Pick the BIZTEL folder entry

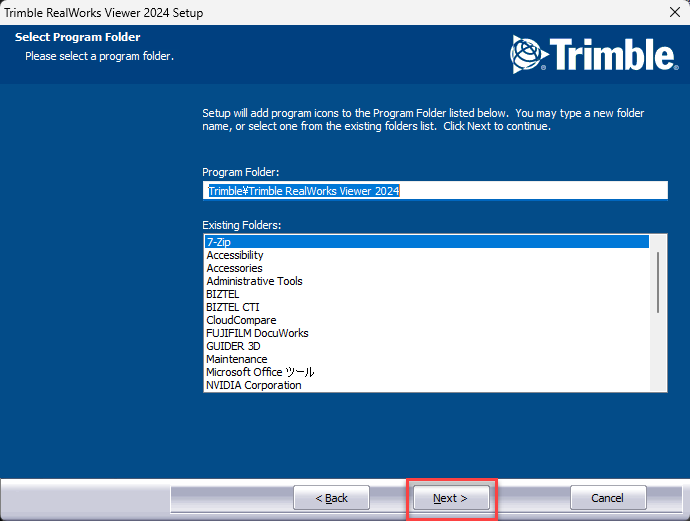point(223,294)
